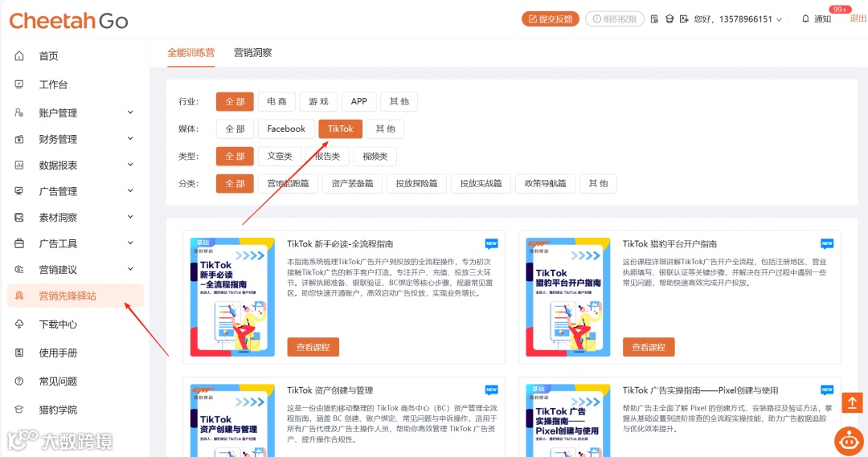Select 电商 industry filter
This screenshot has width=868, height=457.
(x=276, y=102)
